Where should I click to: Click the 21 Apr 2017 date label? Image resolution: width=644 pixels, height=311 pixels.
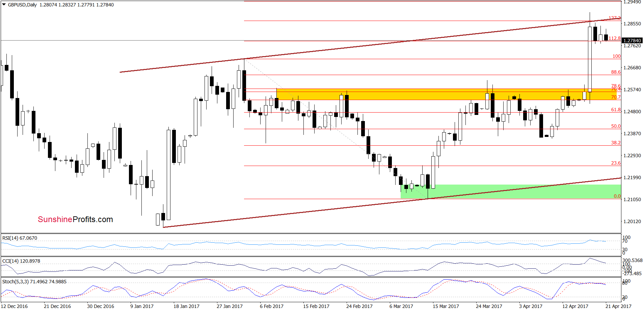618,307
